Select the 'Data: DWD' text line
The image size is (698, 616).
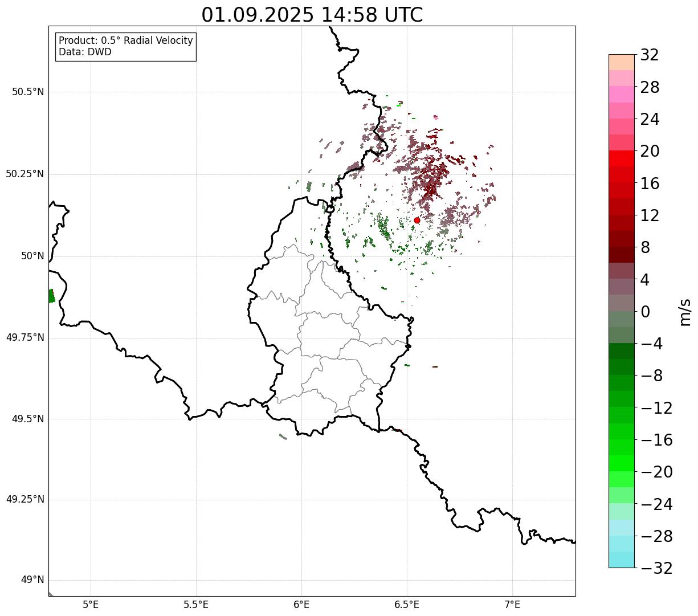(85, 52)
